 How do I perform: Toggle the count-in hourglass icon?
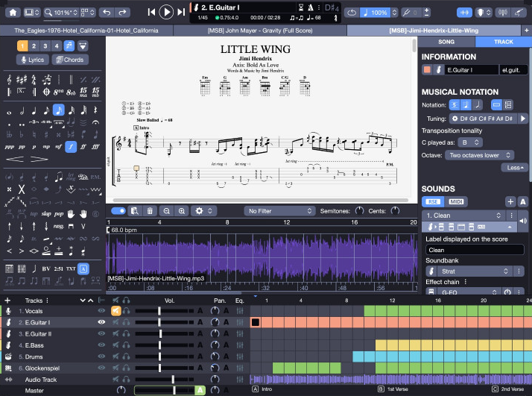[x=300, y=7]
